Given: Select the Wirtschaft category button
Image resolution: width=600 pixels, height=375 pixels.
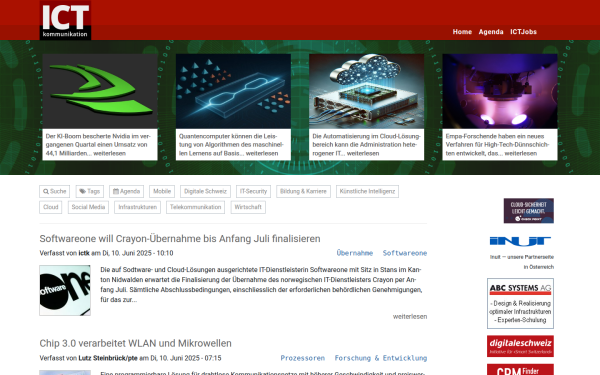Looking at the screenshot, I should (248, 207).
